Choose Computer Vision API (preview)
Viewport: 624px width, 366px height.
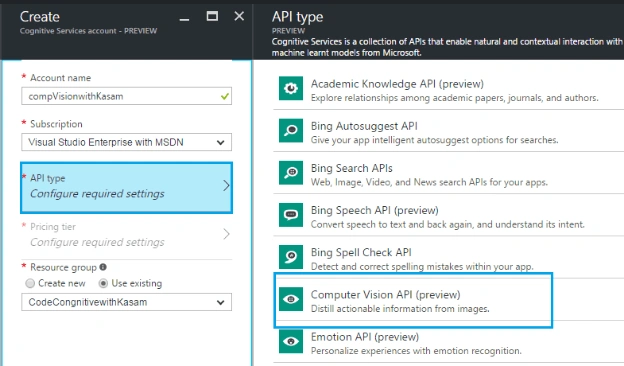[x=413, y=300]
